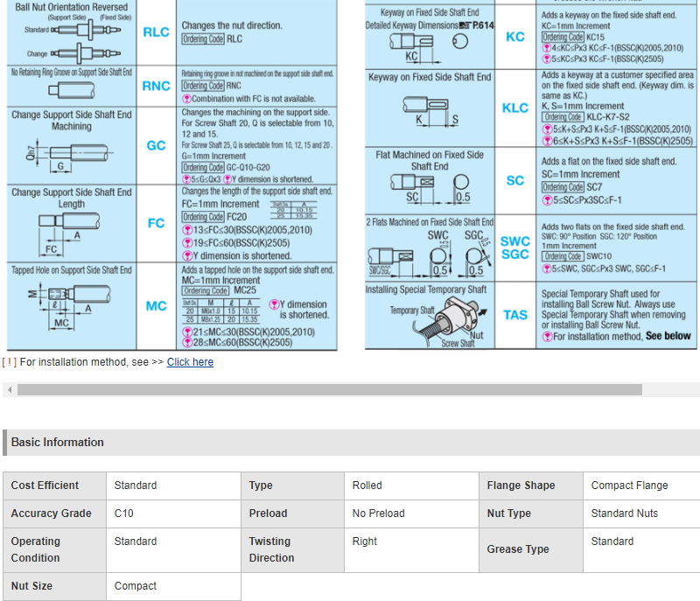The width and height of the screenshot is (700, 601).
Task: Click the 'P.614' keyway dimensions page reference
Action: pos(483,25)
